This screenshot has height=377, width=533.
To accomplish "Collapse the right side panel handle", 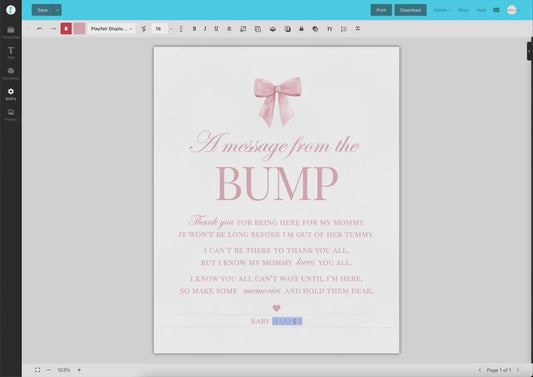I will tap(530, 51).
